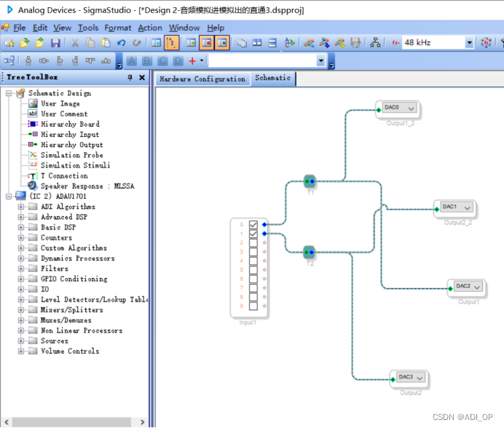Image resolution: width=504 pixels, height=428 pixels.
Task: Open the DAC3 output dropdown
Action: click(x=420, y=378)
